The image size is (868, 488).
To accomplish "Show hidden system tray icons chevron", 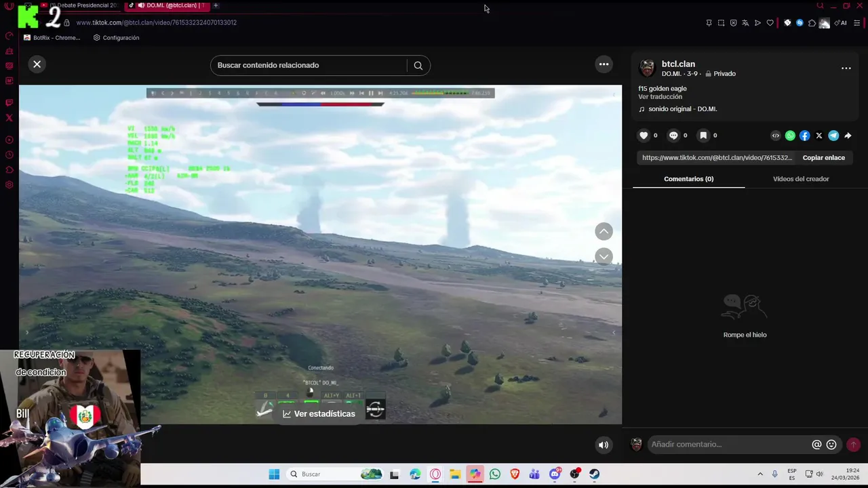I will tap(760, 474).
